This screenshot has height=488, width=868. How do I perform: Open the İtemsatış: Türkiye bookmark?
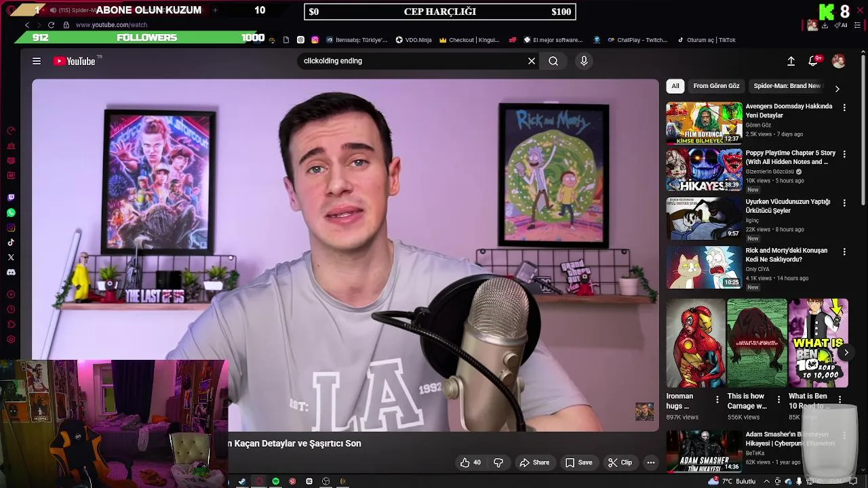(x=356, y=40)
